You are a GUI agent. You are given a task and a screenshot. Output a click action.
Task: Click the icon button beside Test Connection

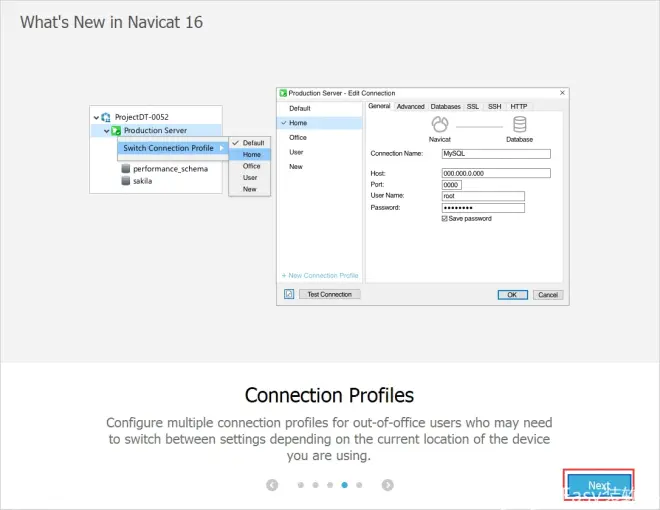(289, 294)
